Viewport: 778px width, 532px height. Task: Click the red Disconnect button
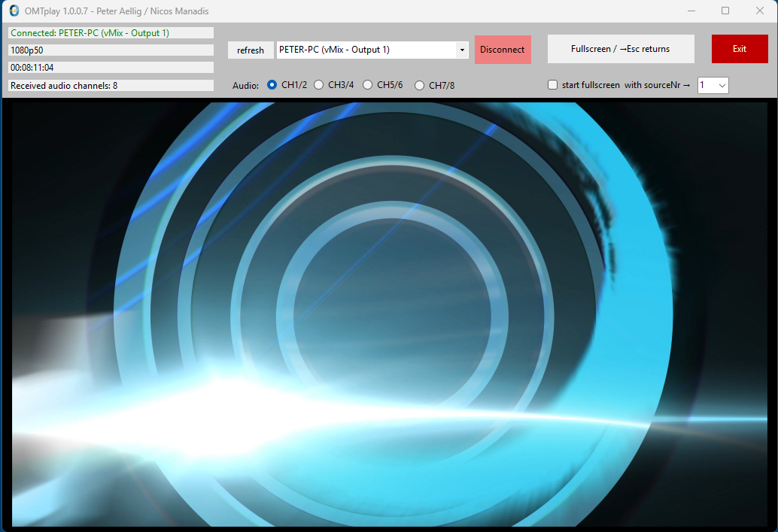point(502,50)
